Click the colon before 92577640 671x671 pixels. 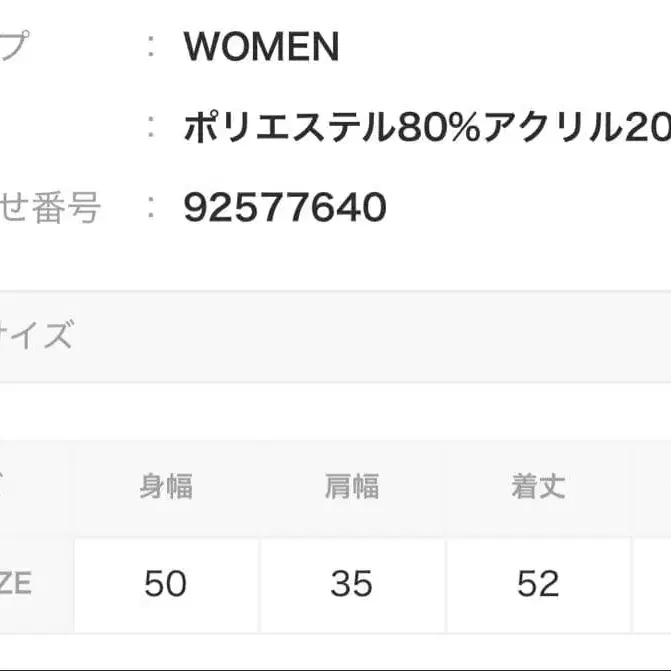pos(150,208)
